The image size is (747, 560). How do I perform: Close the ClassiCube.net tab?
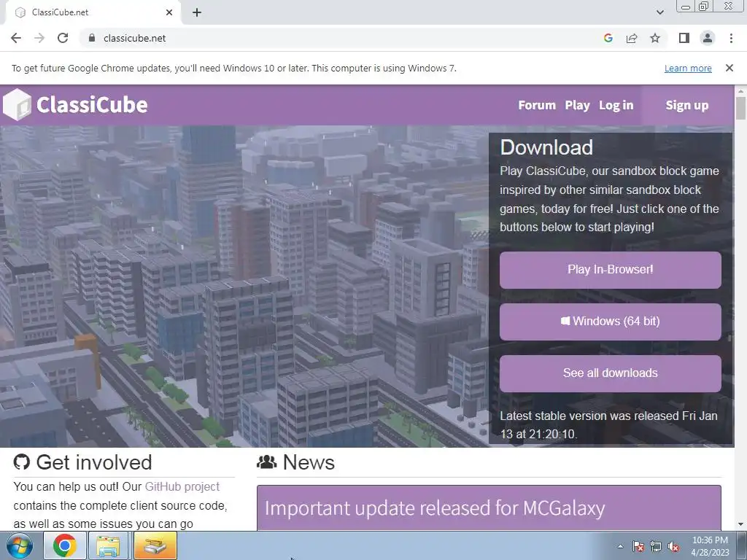(x=169, y=12)
